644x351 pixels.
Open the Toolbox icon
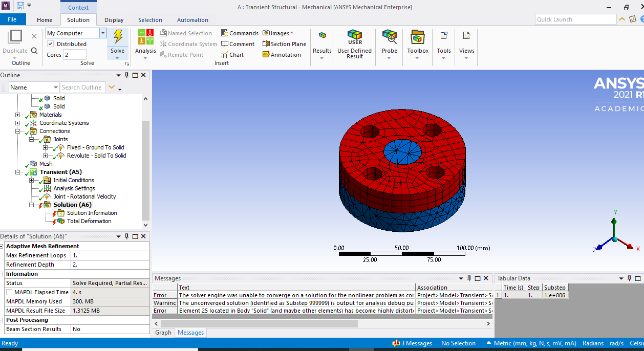(x=418, y=37)
